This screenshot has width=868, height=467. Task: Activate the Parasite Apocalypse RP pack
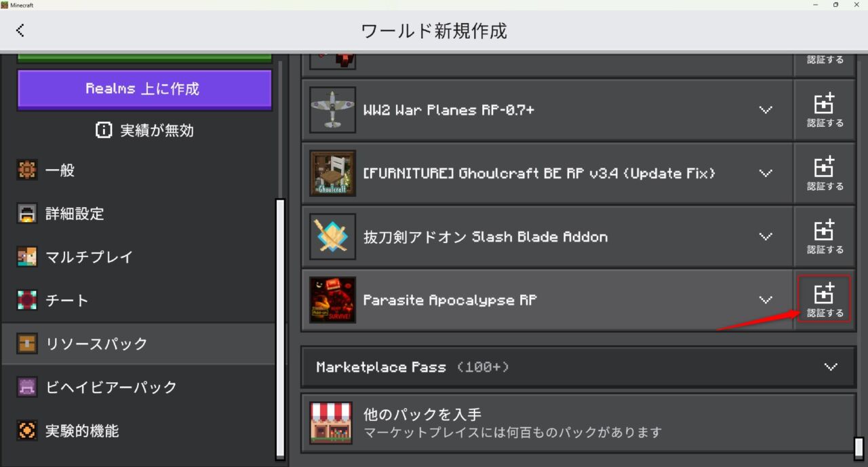click(x=825, y=300)
